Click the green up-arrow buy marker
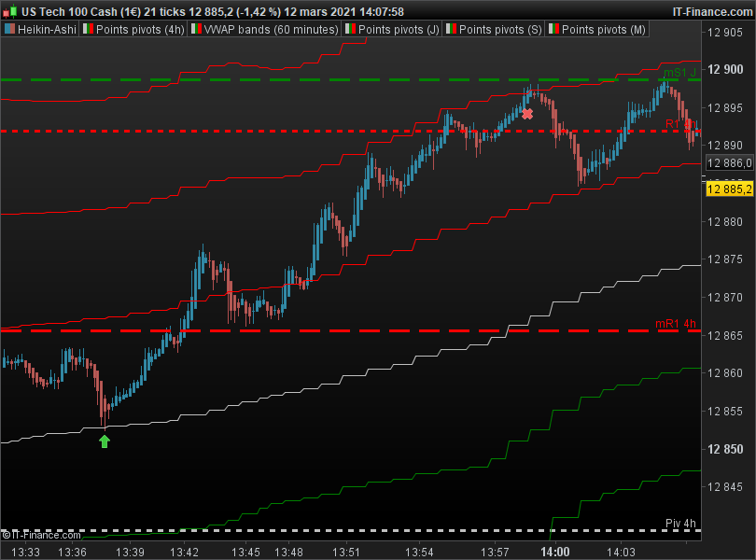The width and height of the screenshot is (756, 560). [x=105, y=441]
